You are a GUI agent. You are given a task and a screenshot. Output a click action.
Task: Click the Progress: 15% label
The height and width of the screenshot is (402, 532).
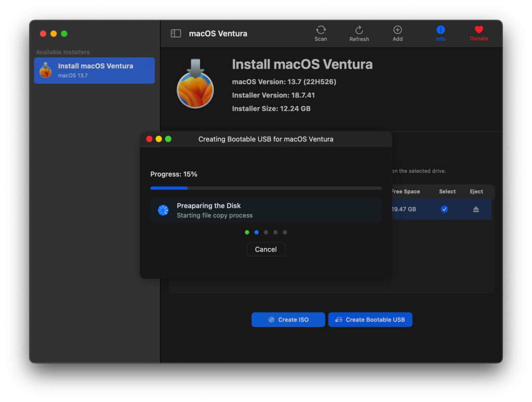pyautogui.click(x=174, y=174)
